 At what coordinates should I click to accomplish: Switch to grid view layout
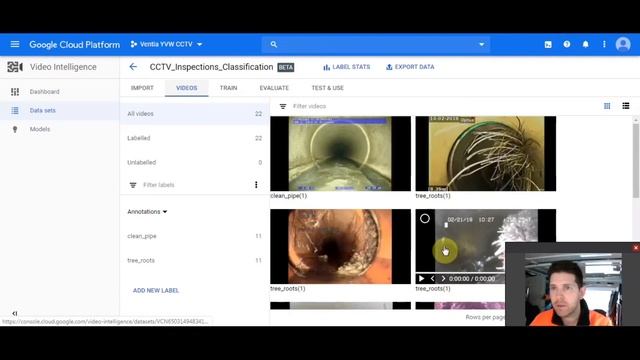(607, 106)
